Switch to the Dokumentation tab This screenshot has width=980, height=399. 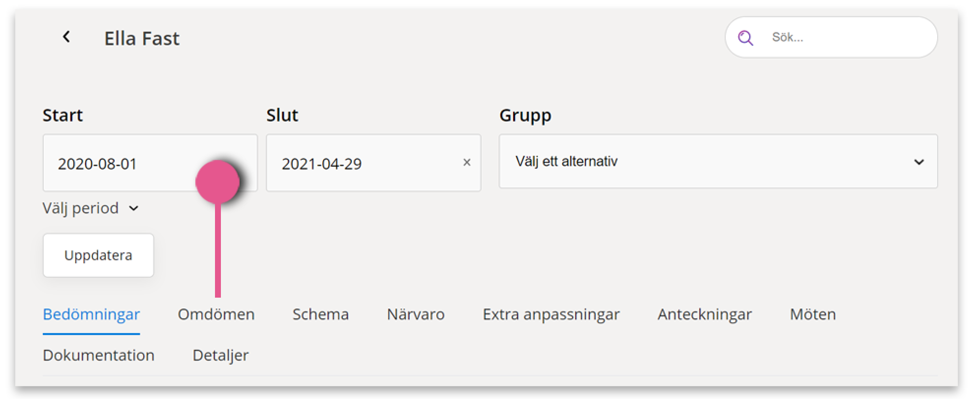[98, 355]
